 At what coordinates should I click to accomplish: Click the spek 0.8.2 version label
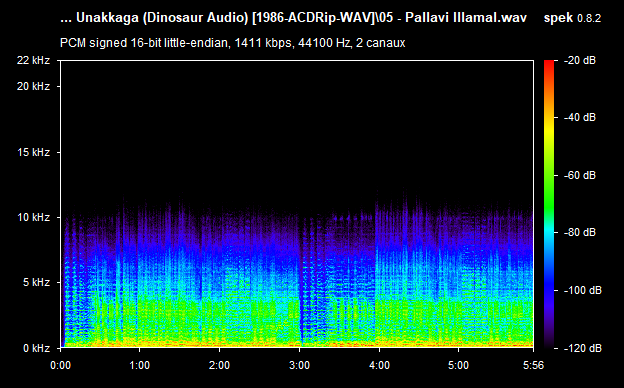tap(572, 18)
